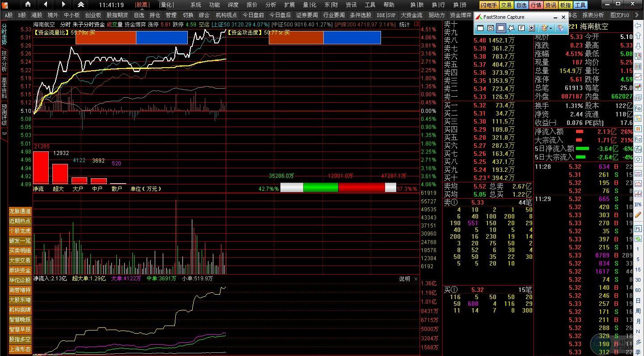The width and height of the screenshot is (644, 356).
Task: Switch to 30-minute period in right sidebar
Action: click(x=638, y=280)
